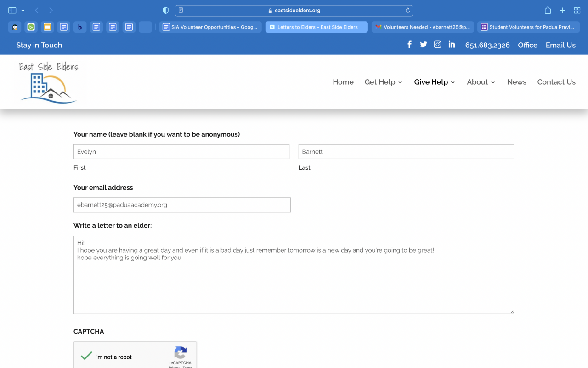
Task: Expand the About menu
Action: coord(481,82)
